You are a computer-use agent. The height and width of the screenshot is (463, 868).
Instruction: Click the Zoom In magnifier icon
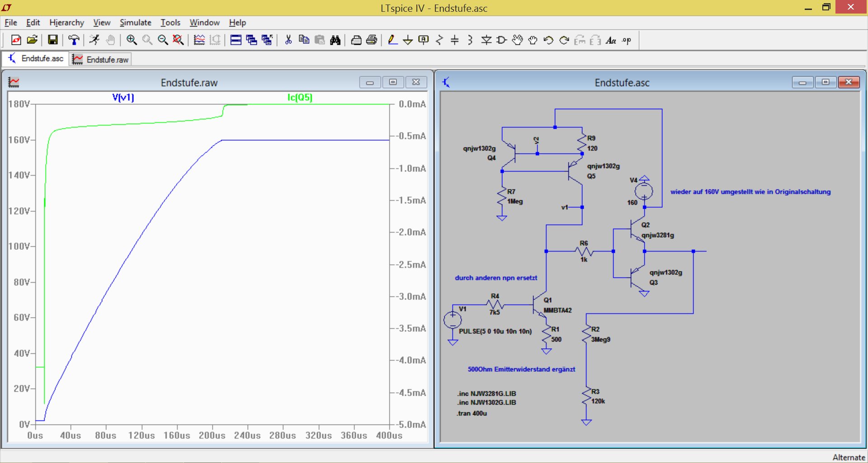132,40
